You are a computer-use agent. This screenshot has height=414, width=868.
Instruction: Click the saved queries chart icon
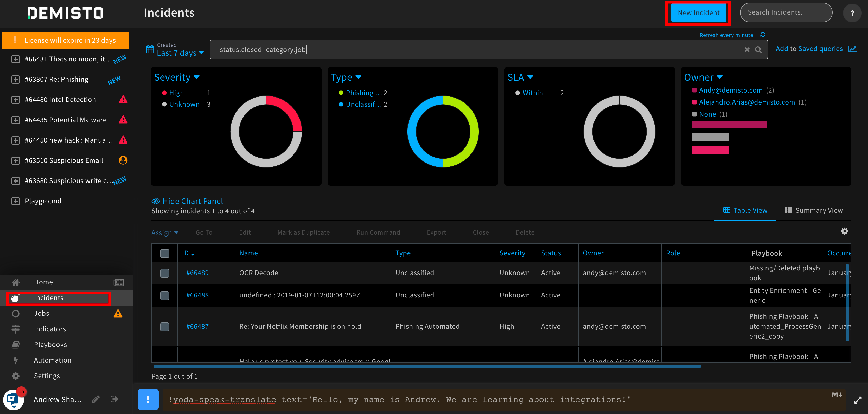[852, 49]
